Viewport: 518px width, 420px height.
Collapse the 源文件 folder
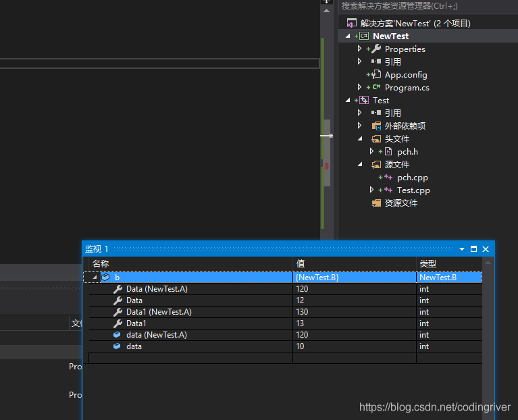(x=360, y=165)
